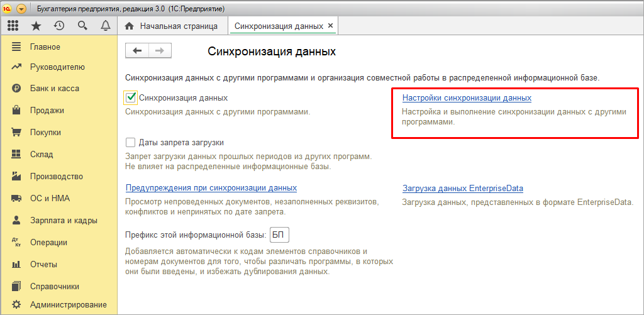This screenshot has width=644, height=315.
Task: Open notifications bell icon
Action: coord(105,26)
